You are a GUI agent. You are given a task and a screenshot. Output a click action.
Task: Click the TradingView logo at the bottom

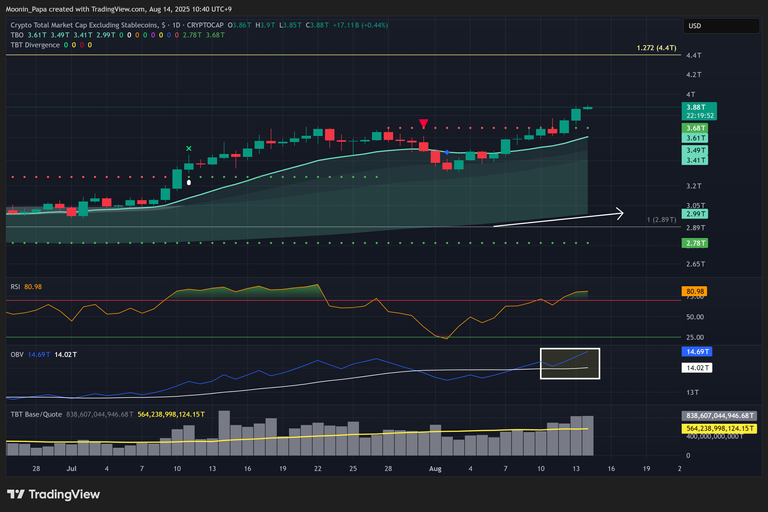(x=53, y=494)
